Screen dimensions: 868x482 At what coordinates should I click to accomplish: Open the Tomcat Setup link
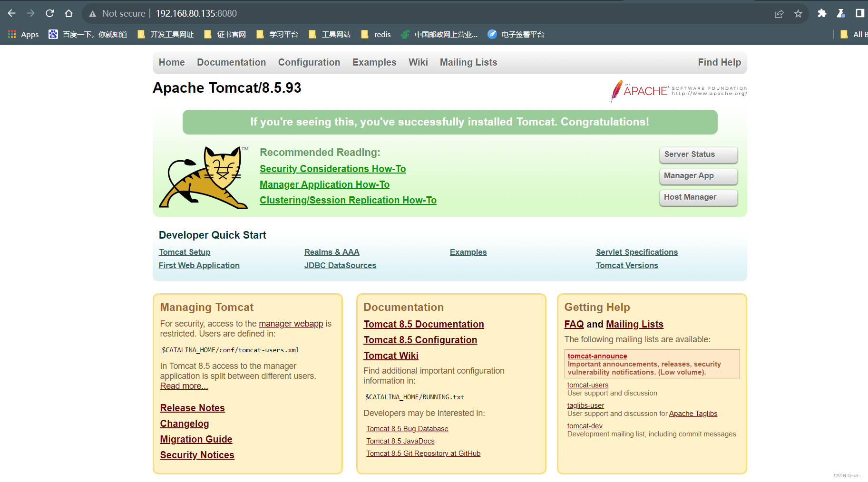click(185, 252)
